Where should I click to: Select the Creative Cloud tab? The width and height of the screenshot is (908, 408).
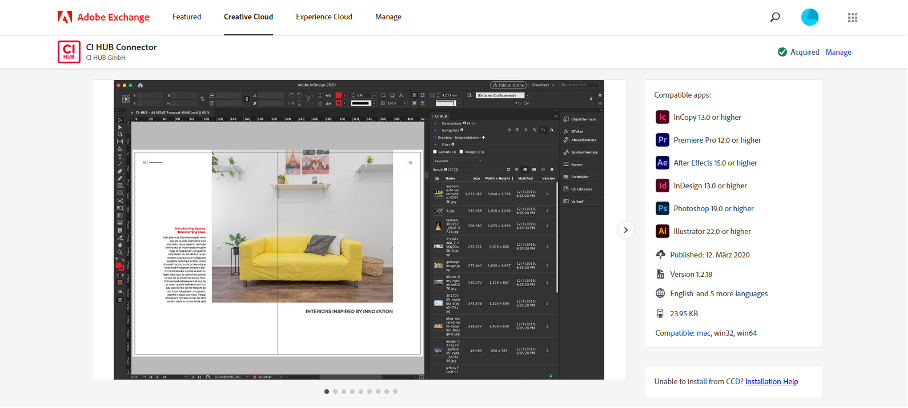point(248,17)
